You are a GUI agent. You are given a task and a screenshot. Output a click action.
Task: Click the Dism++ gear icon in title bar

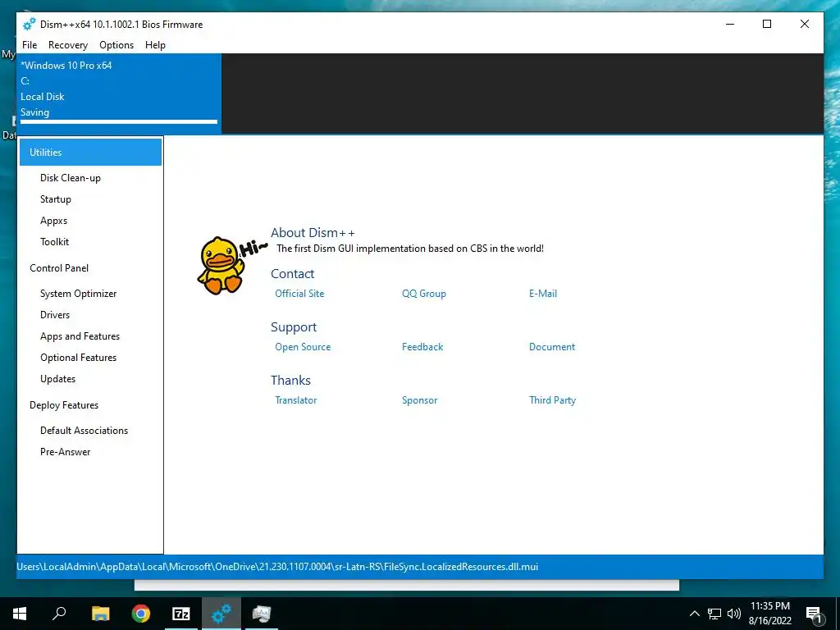coord(29,24)
